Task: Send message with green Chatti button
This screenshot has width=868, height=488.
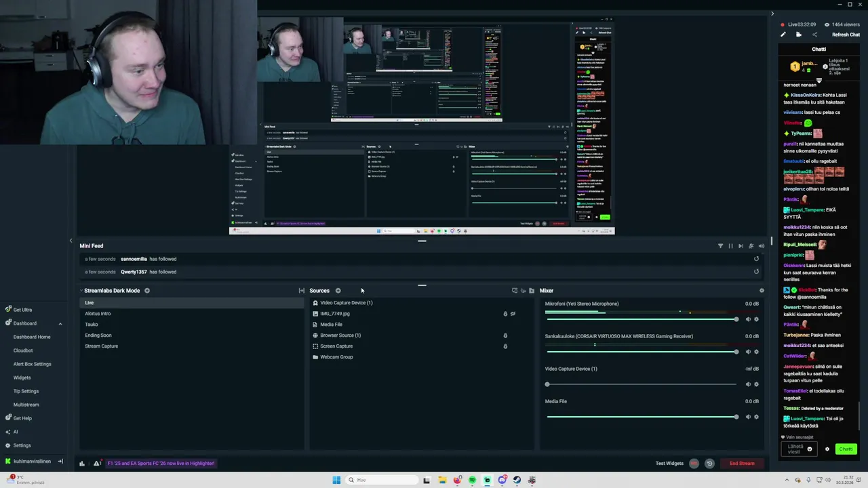Action: pyautogui.click(x=846, y=449)
